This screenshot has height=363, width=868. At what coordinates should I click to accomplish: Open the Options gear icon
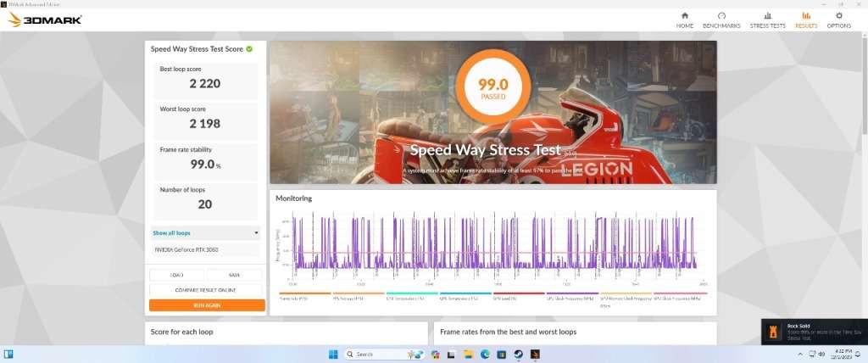tap(838, 20)
